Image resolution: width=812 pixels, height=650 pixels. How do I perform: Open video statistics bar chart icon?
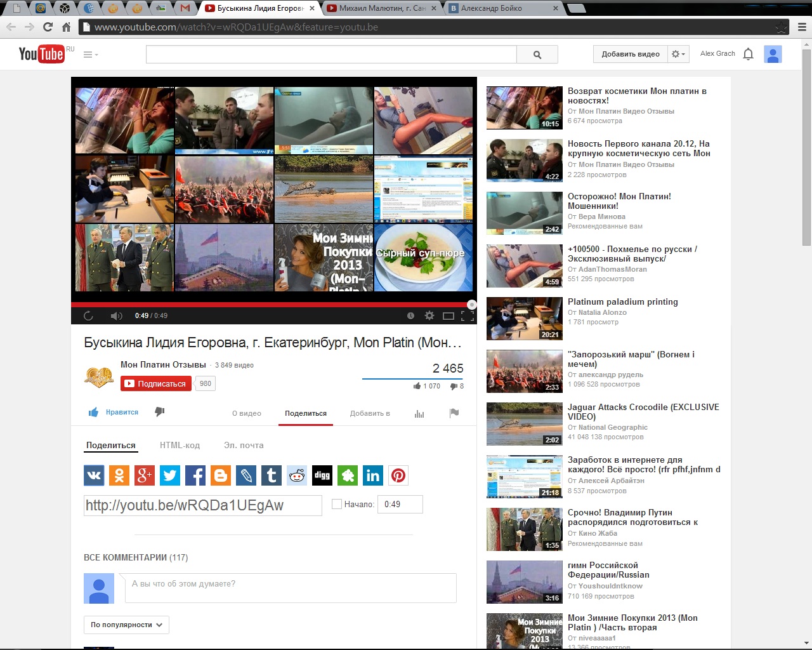(x=419, y=413)
